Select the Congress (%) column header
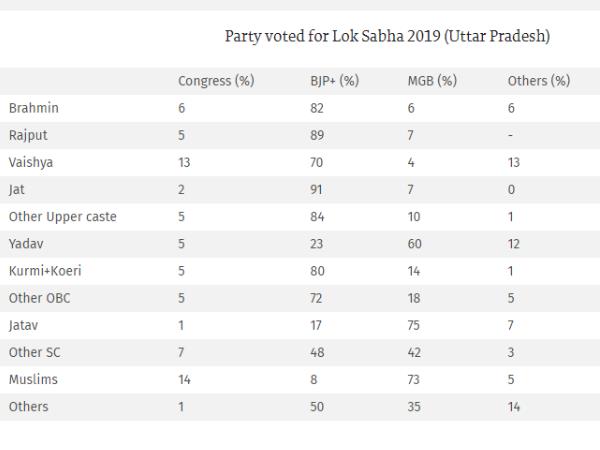The width and height of the screenshot is (600, 450). coord(215,80)
